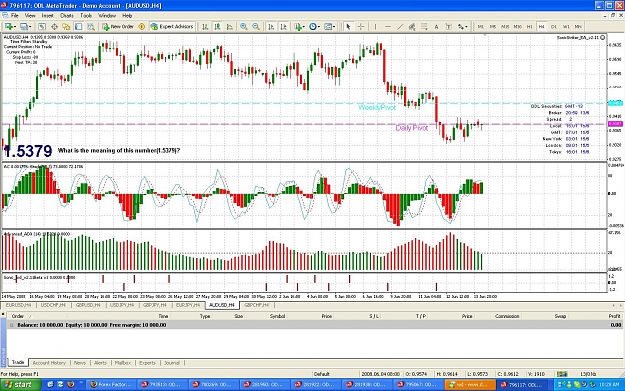Open the MetaEditor yellow icon
This screenshot has height=391, width=625.
coord(142,27)
